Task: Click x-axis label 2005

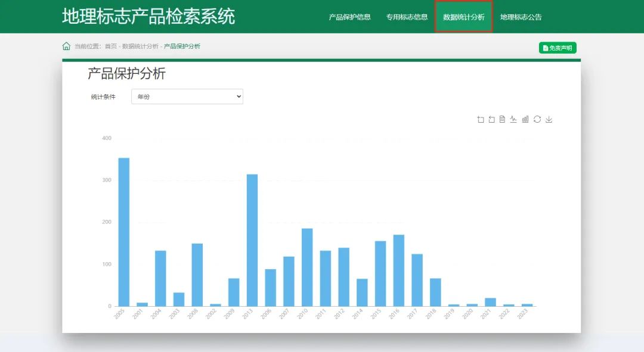Action: 119,314
